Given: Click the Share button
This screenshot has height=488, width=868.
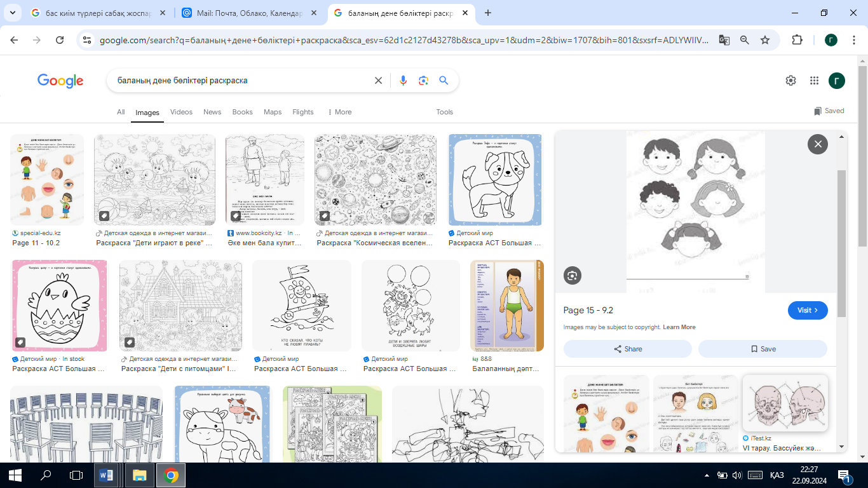Looking at the screenshot, I should [x=628, y=349].
